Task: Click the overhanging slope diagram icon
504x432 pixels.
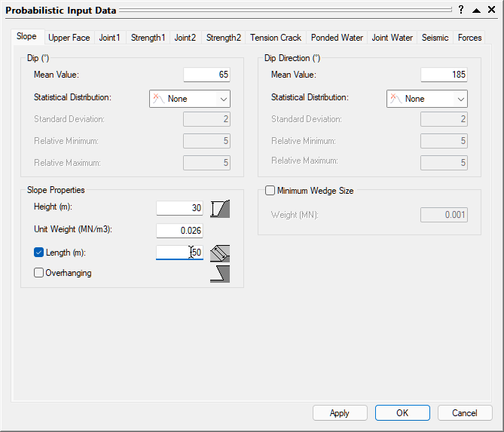Action: click(x=220, y=274)
